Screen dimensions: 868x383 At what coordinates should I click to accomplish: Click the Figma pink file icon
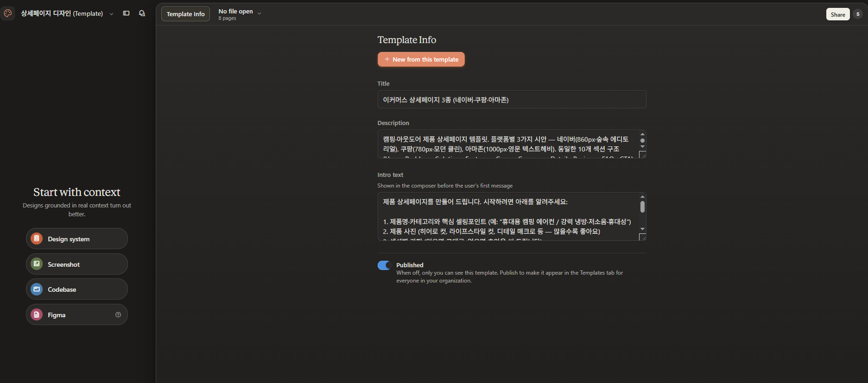[37, 314]
